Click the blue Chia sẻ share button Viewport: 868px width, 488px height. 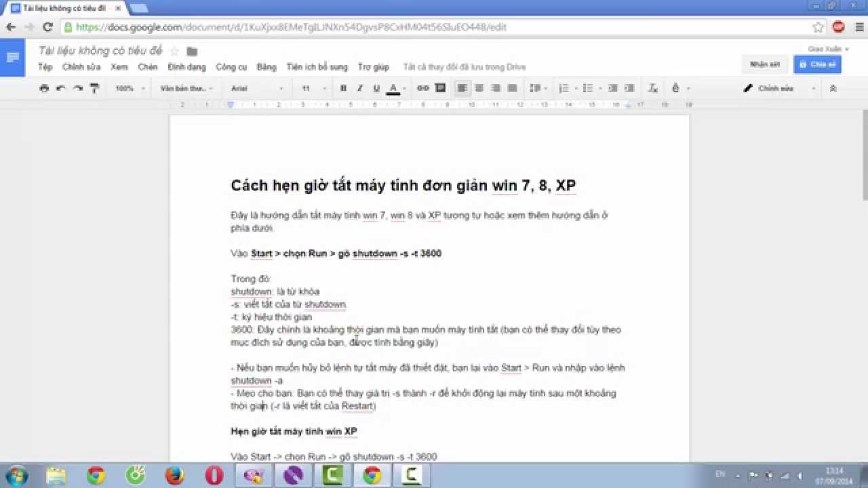click(x=818, y=64)
